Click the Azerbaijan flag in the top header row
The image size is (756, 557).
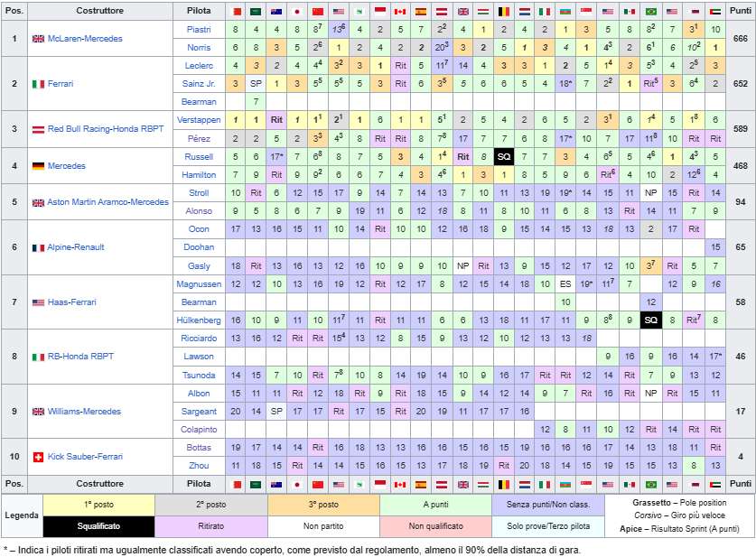tap(565, 11)
